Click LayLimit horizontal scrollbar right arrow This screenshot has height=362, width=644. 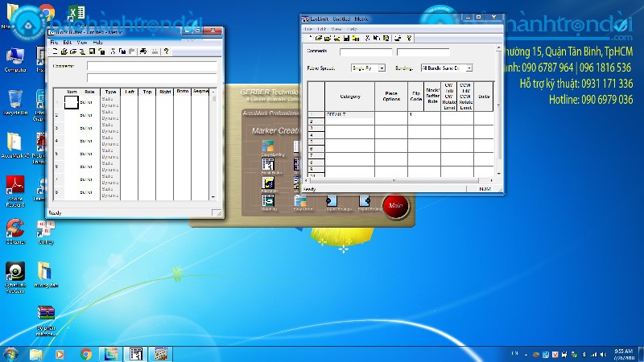[x=491, y=180]
